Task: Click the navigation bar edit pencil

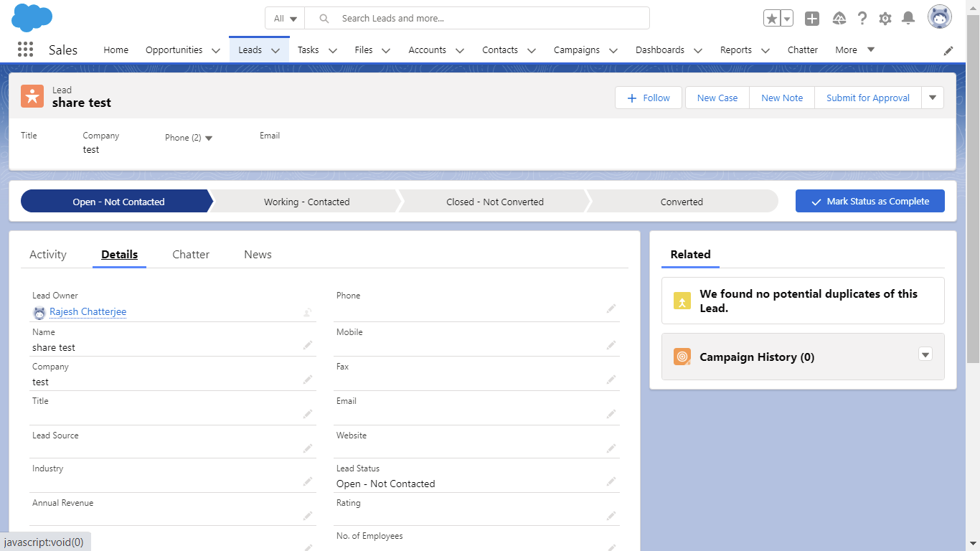Action: point(948,50)
